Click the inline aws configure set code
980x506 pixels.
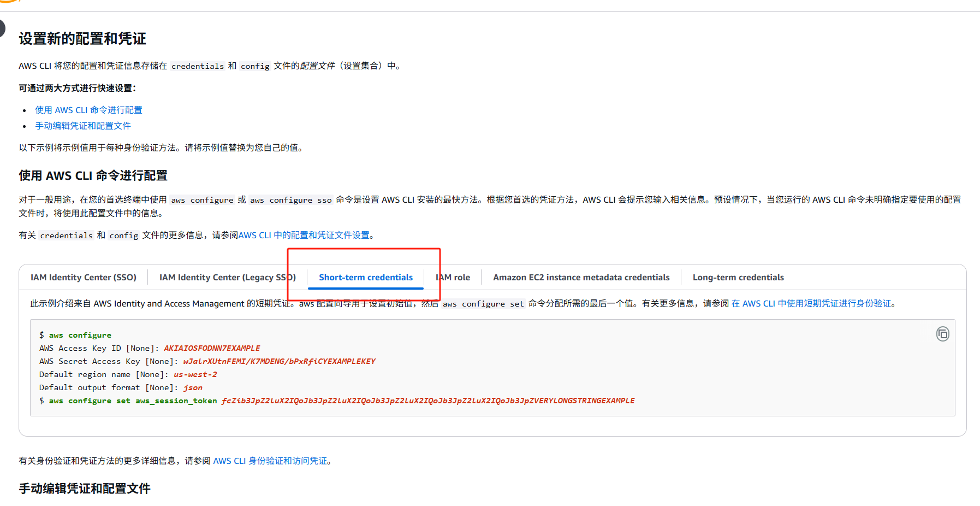(483, 304)
